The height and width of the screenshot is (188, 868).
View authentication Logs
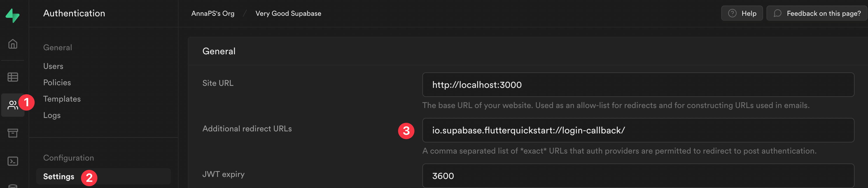(x=51, y=115)
